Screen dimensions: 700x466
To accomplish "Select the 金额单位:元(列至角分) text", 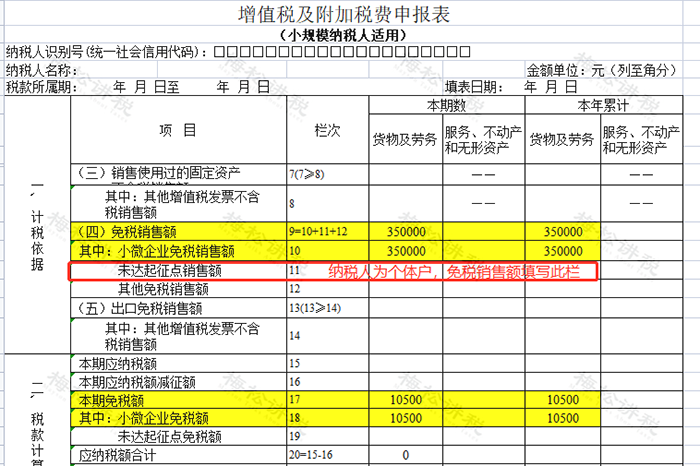I will coord(603,70).
